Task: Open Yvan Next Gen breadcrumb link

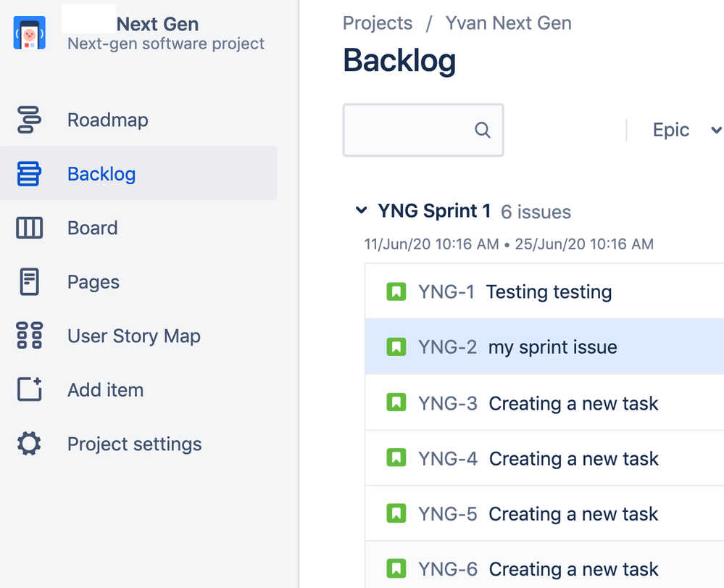Action: pos(508,22)
